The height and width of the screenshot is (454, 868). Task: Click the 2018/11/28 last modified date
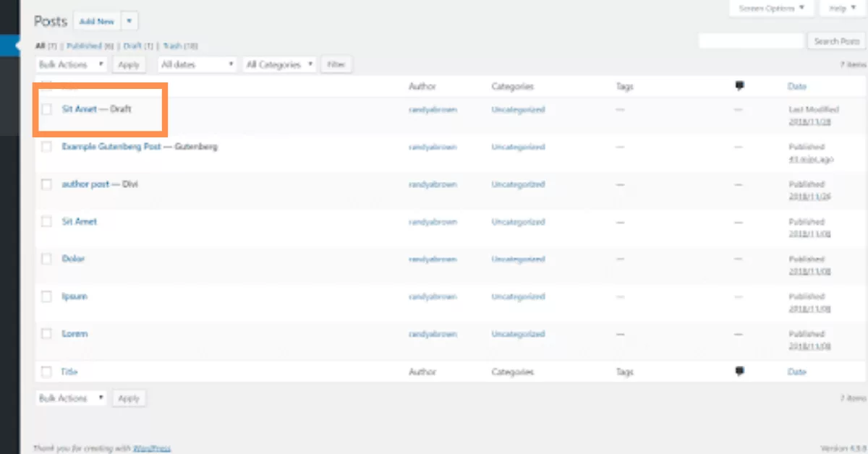[809, 121]
